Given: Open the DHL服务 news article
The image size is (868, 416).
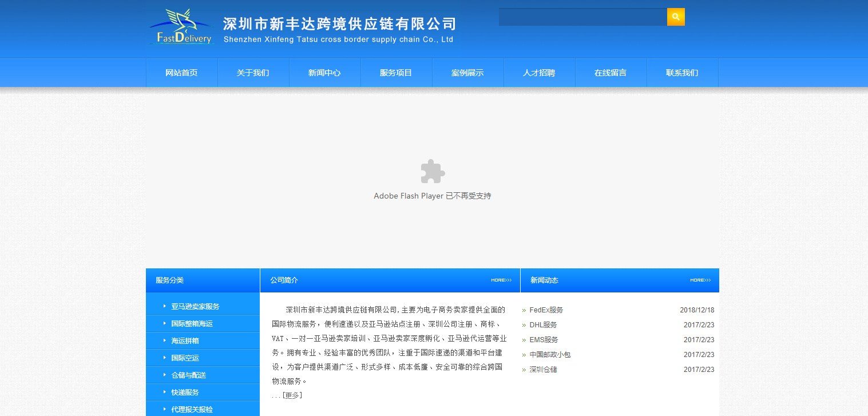Looking at the screenshot, I should [542, 324].
